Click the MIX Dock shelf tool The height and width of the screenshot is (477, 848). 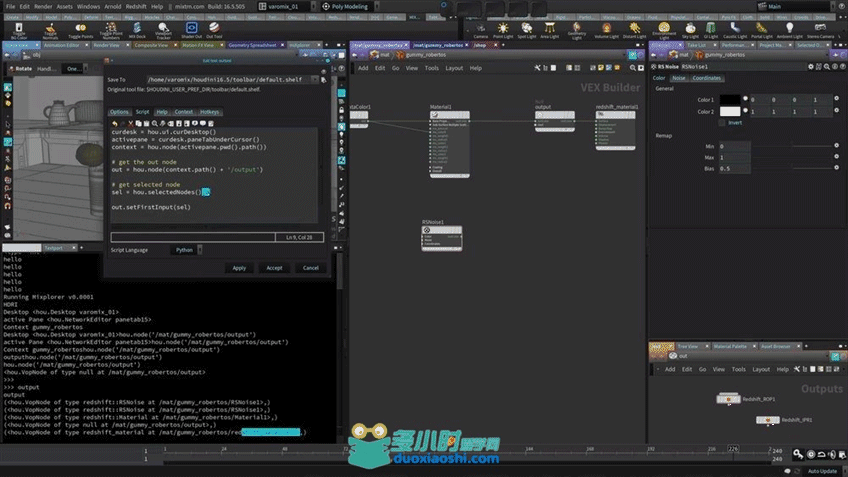137,31
